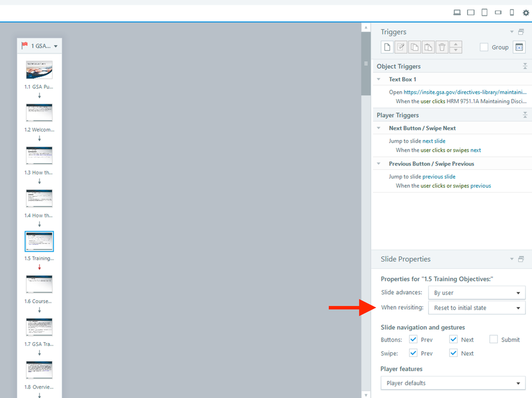The image size is (532, 398).
Task: Click 'user clicks or swipes next' link
Action: (451, 150)
